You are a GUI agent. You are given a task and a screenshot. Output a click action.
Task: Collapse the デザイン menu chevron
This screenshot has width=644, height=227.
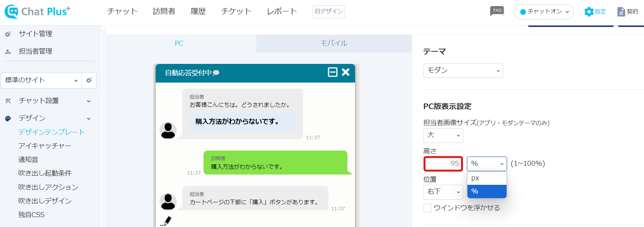88,119
